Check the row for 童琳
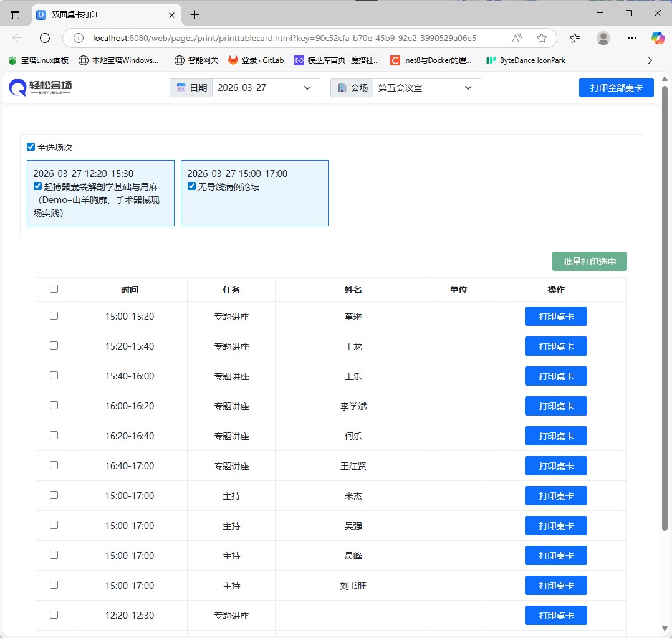672x638 pixels. coord(54,316)
